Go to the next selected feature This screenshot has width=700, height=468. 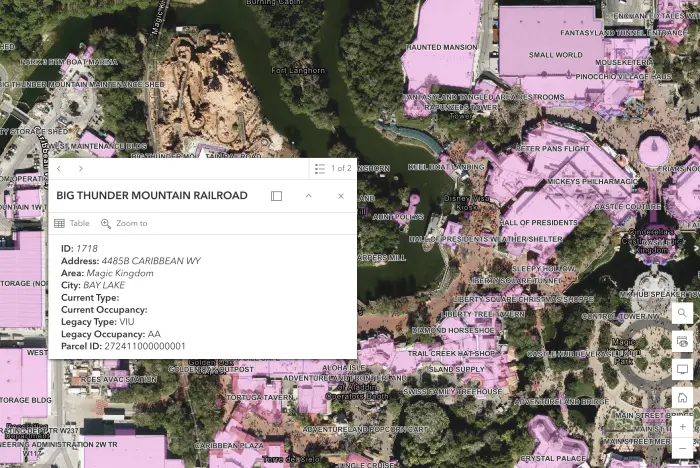click(81, 169)
